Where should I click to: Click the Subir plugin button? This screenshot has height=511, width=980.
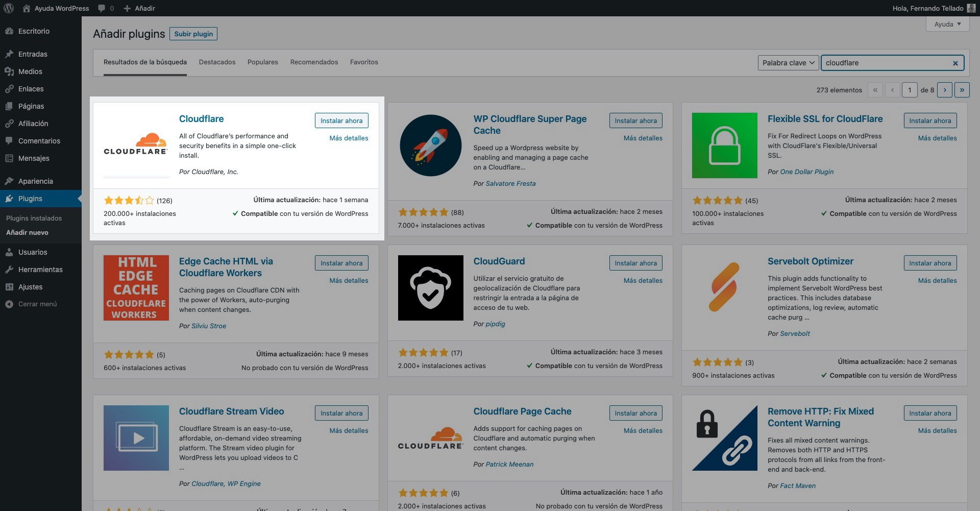[193, 34]
